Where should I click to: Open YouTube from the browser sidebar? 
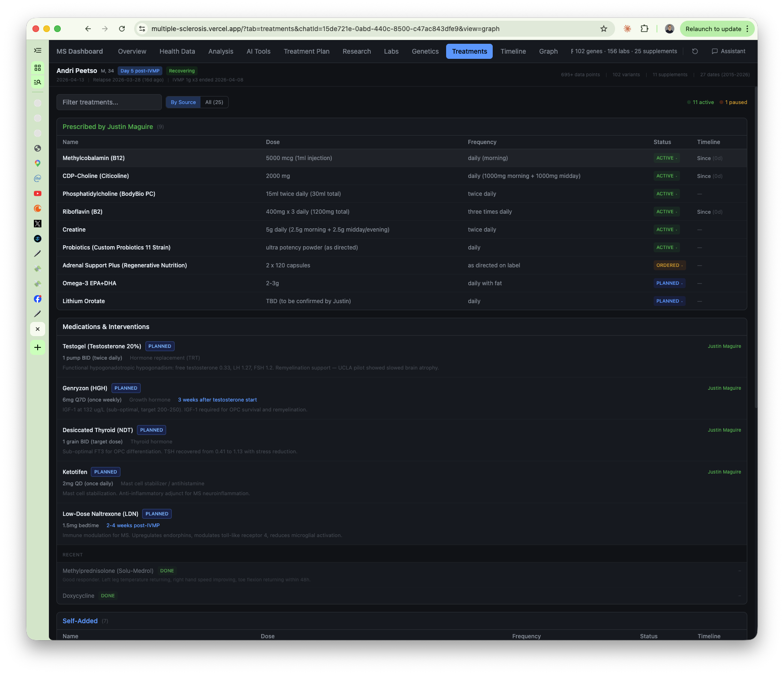[38, 193]
